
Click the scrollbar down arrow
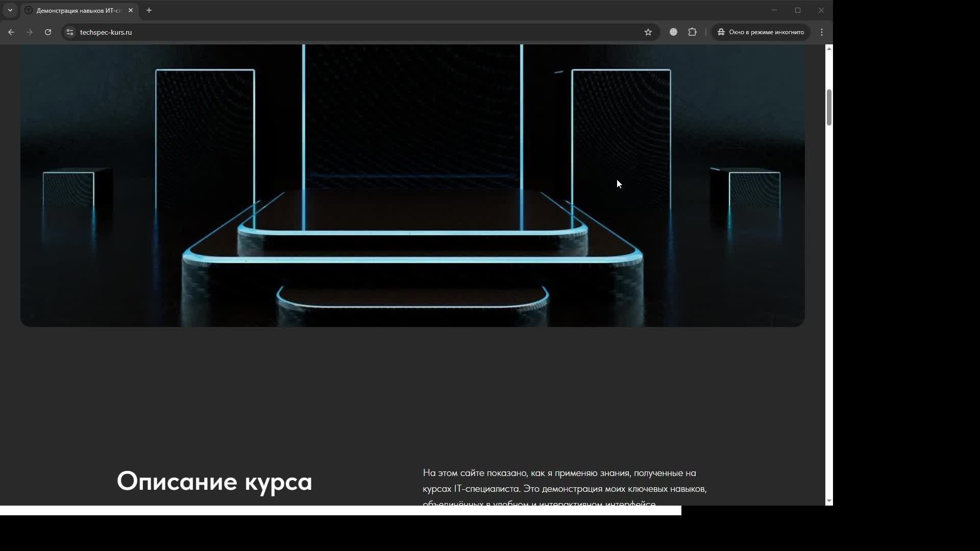[829, 501]
